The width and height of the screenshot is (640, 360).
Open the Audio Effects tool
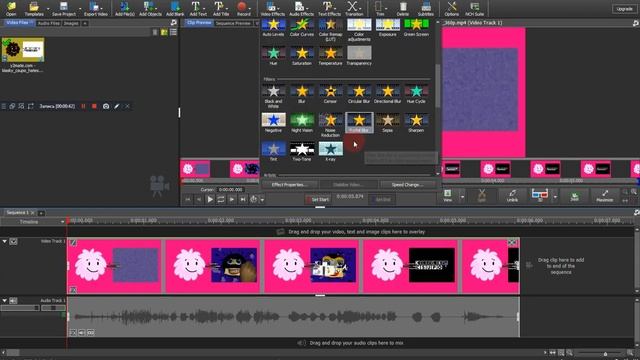[x=301, y=8]
